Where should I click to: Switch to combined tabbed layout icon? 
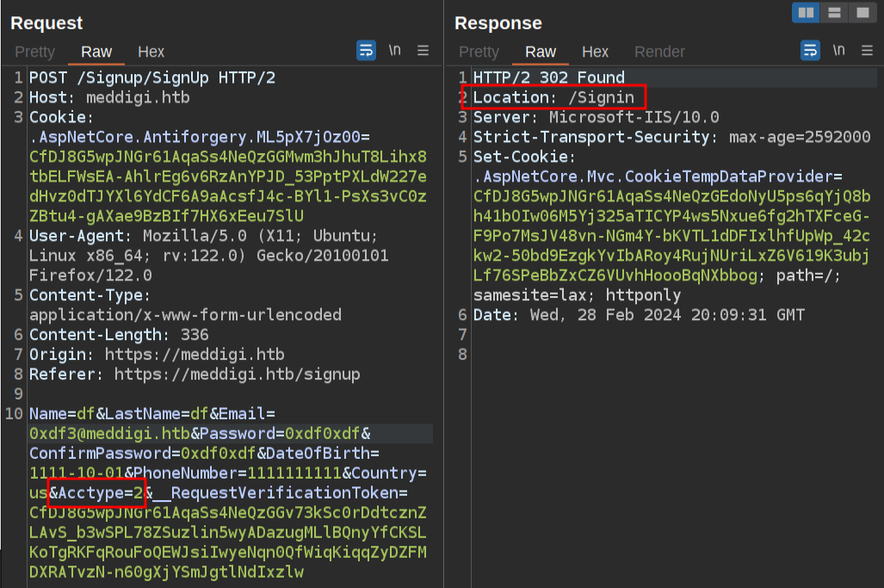pyautogui.click(x=860, y=12)
